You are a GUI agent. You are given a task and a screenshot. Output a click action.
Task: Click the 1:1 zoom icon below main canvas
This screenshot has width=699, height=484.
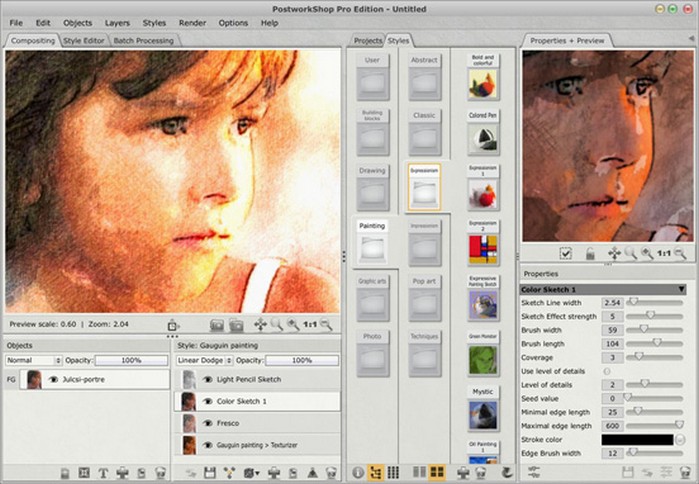click(308, 324)
